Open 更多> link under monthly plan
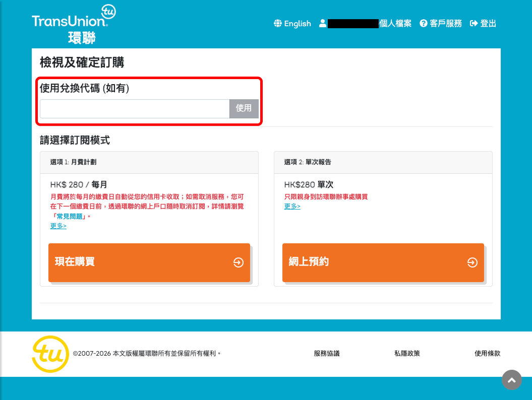 click(58, 226)
